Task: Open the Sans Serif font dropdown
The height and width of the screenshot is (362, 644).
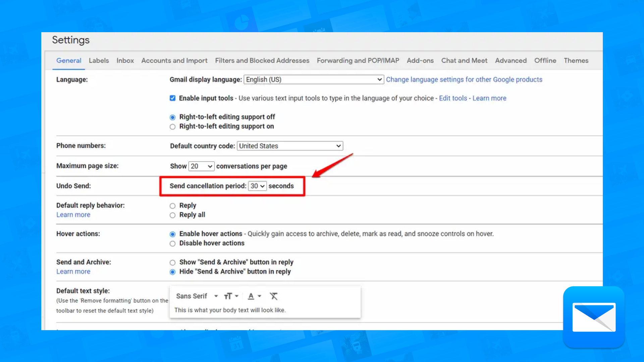Action: point(197,296)
